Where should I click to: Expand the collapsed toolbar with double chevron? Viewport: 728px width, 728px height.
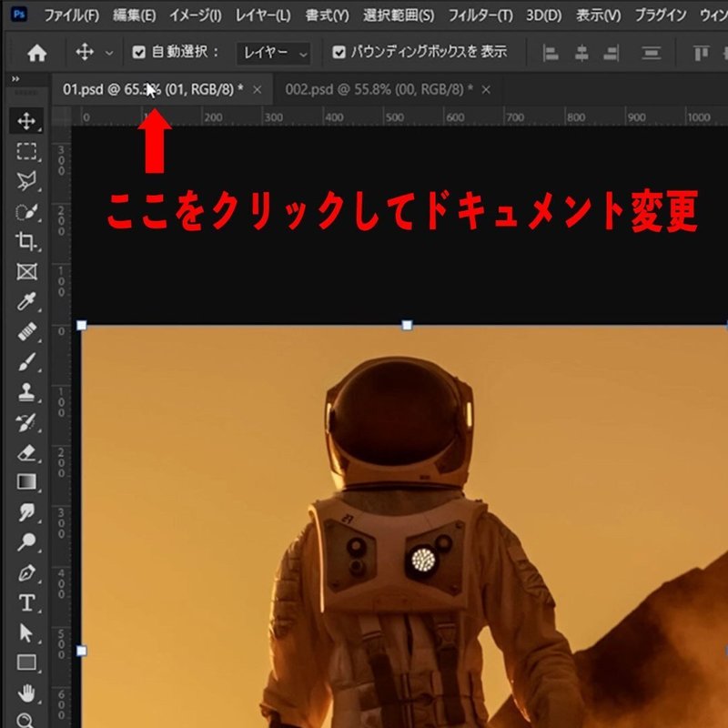click(x=15, y=79)
